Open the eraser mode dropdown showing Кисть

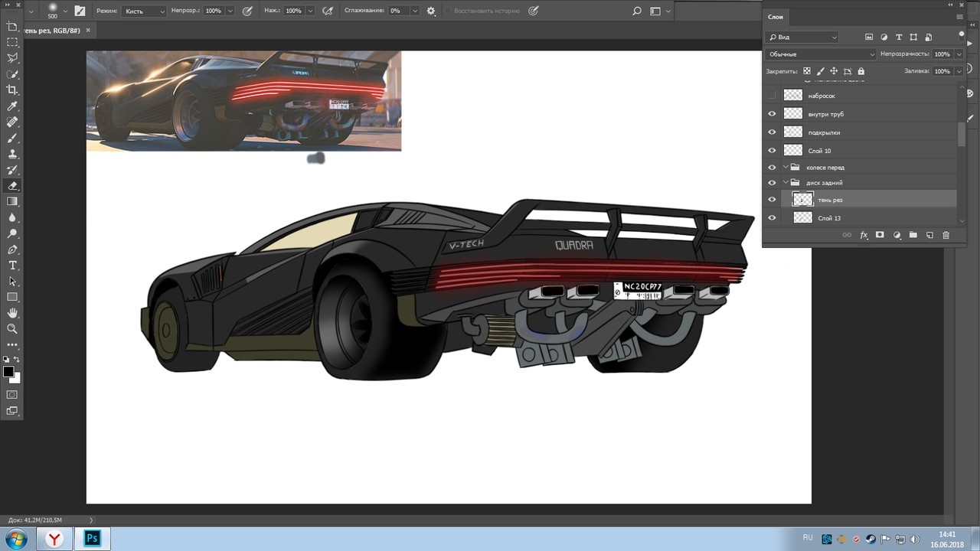click(x=145, y=11)
